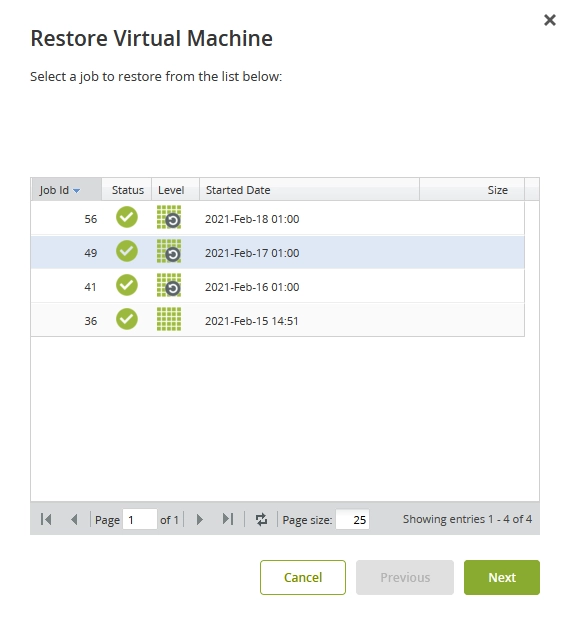Click the Page size input field
The height and width of the screenshot is (620, 570).
coord(352,519)
